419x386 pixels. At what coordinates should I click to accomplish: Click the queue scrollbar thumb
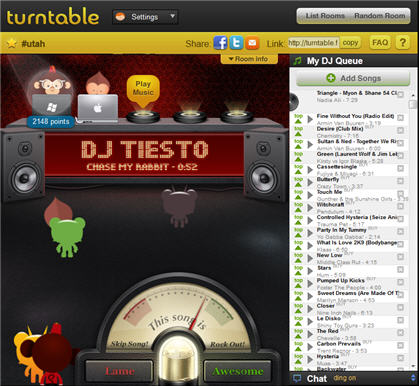[413, 104]
